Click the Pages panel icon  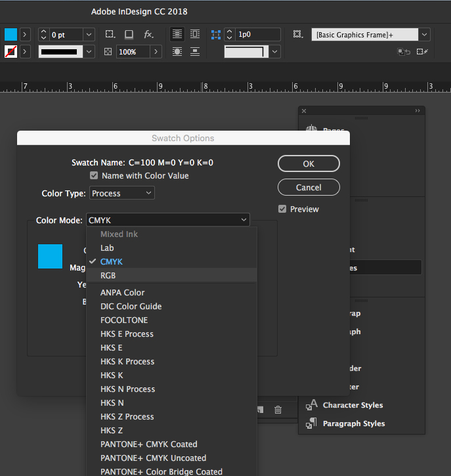[x=312, y=129]
